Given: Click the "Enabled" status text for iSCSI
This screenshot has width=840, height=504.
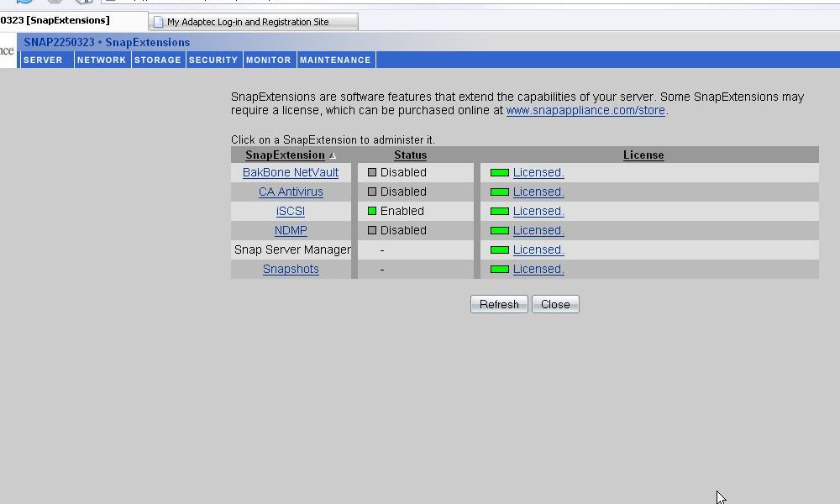Looking at the screenshot, I should tap(402, 211).
